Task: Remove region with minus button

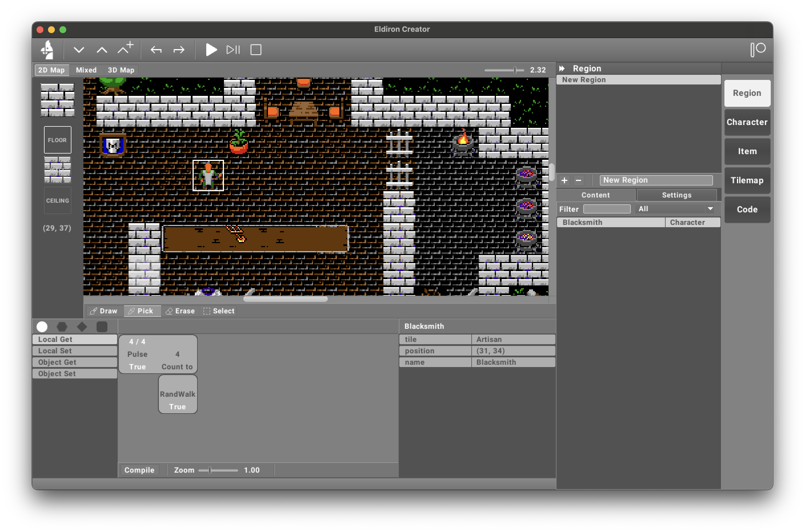Action: (578, 180)
